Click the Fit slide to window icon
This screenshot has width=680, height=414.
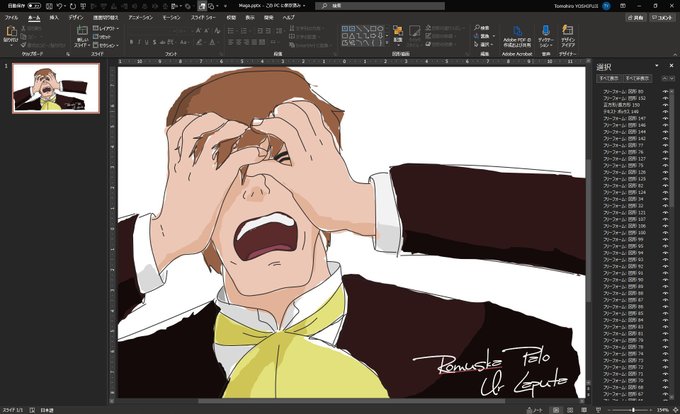click(675, 410)
